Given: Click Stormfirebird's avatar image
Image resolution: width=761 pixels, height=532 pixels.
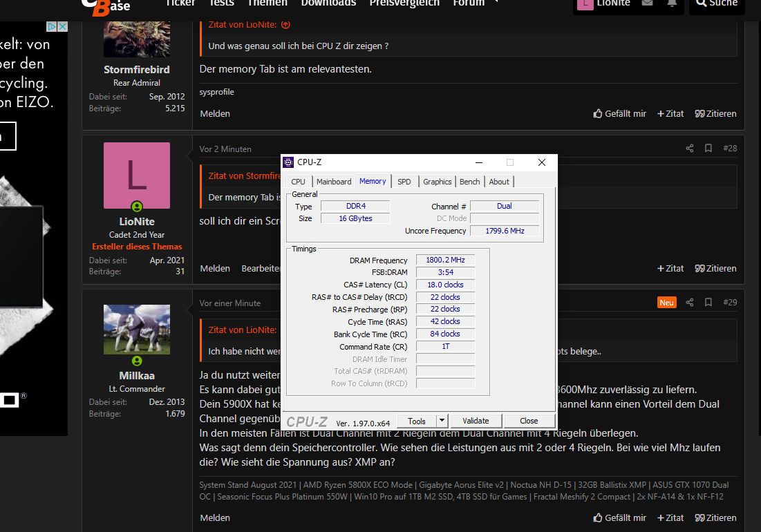Looking at the screenshot, I should click(x=137, y=39).
